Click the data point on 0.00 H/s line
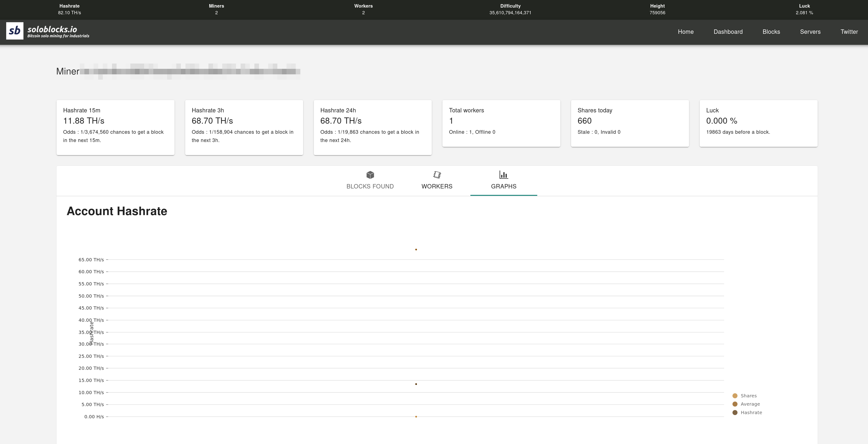868x444 pixels. [x=416, y=417]
